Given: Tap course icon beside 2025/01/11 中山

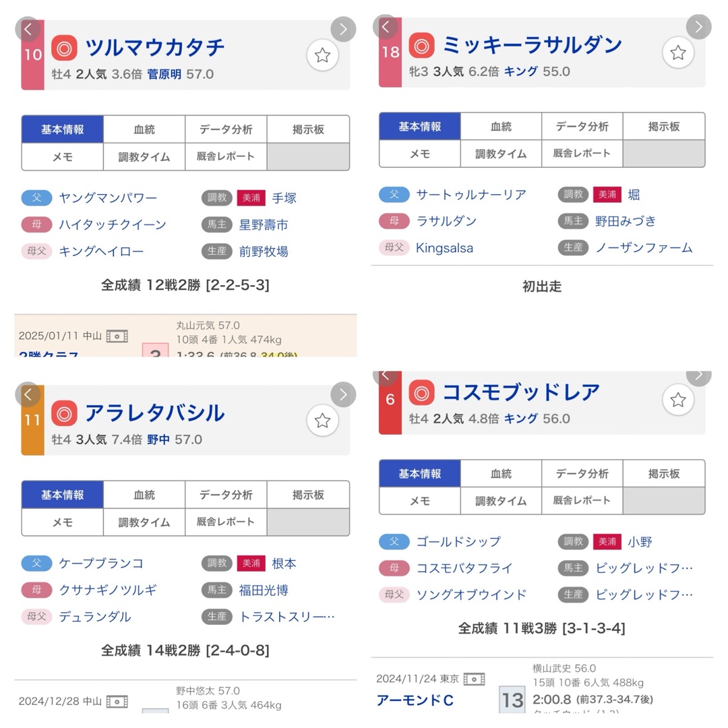Looking at the screenshot, I should [117, 336].
